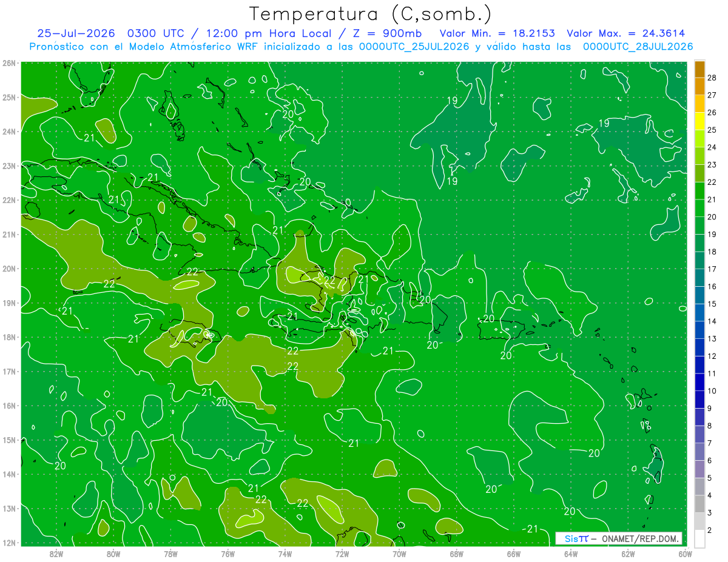The width and height of the screenshot is (728, 562).
Task: Click the 18N latitude label
Action: tap(9, 337)
